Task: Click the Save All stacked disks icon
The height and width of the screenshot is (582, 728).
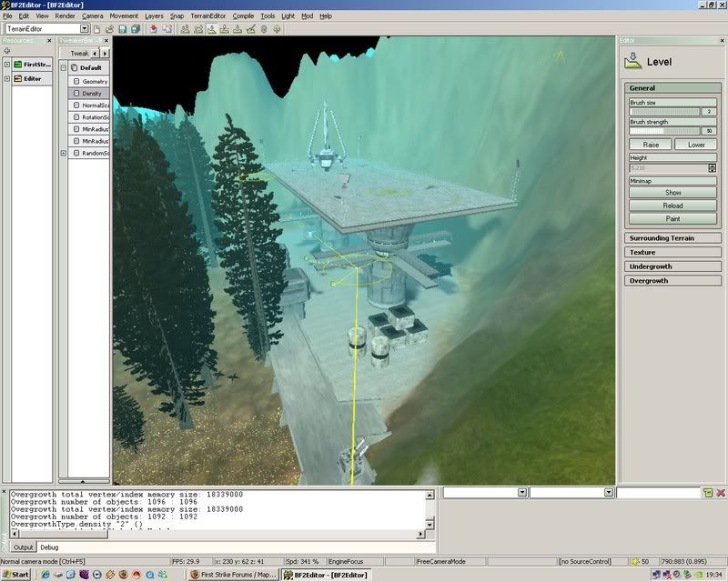Action: tap(136, 29)
